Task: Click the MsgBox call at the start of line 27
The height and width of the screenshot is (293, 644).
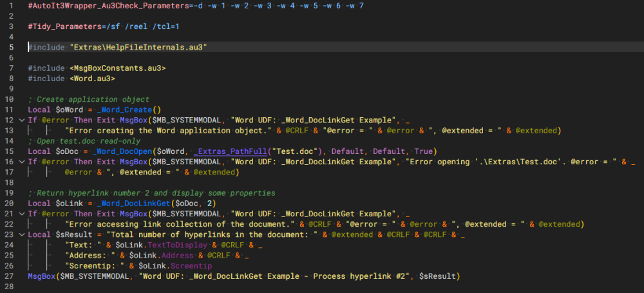Action: pyautogui.click(x=41, y=276)
